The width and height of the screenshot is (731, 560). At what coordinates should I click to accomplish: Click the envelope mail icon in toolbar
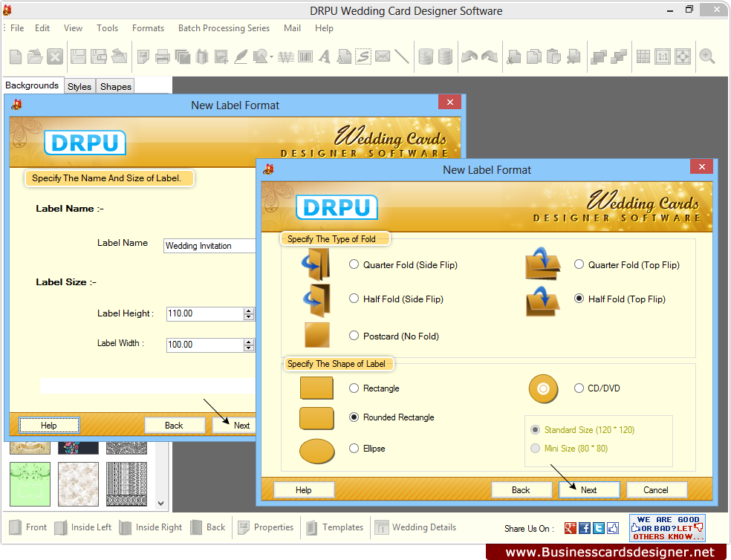click(383, 57)
